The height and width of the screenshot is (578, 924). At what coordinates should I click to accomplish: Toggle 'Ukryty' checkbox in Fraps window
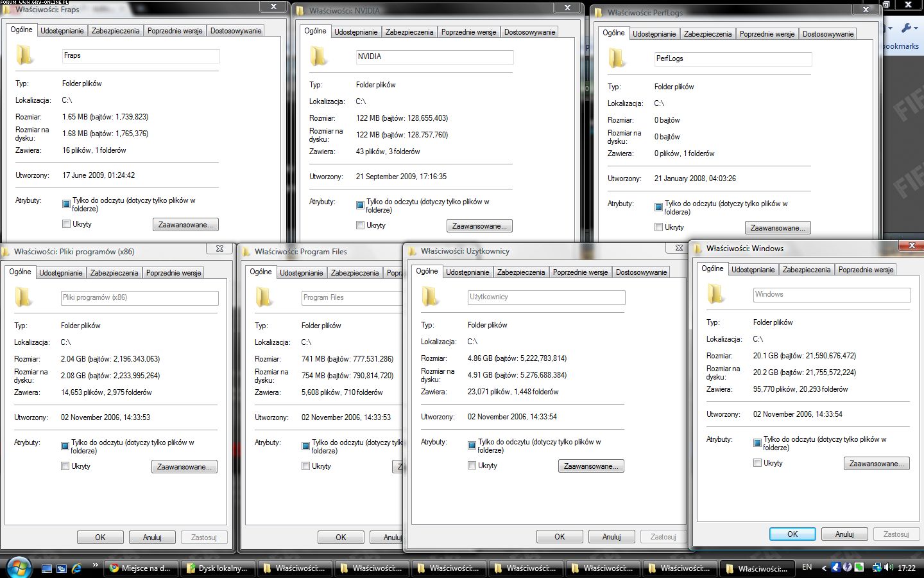coord(66,224)
